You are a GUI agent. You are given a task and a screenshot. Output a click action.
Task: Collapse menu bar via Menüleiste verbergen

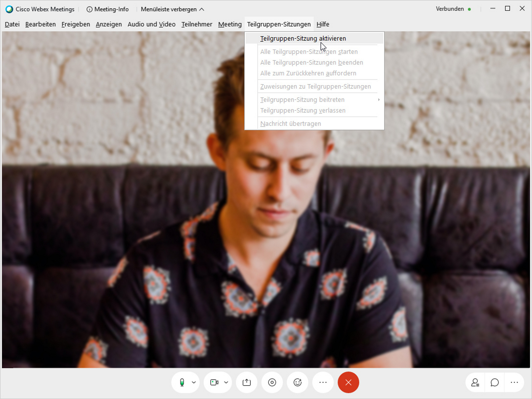[172, 9]
